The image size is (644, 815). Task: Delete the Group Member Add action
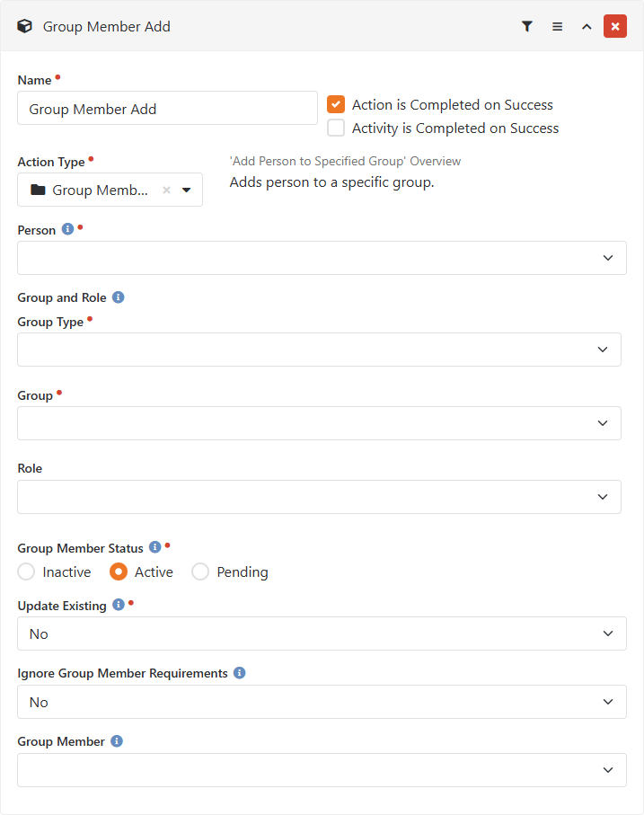point(615,27)
